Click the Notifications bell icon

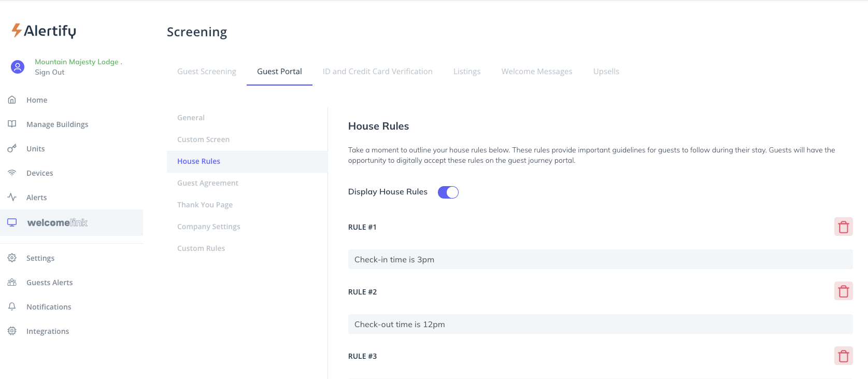pos(12,306)
